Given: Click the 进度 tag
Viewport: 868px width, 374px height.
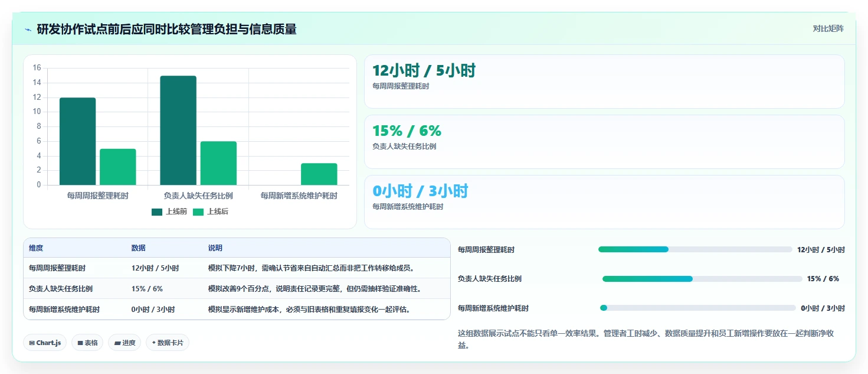Looking at the screenshot, I should (125, 343).
